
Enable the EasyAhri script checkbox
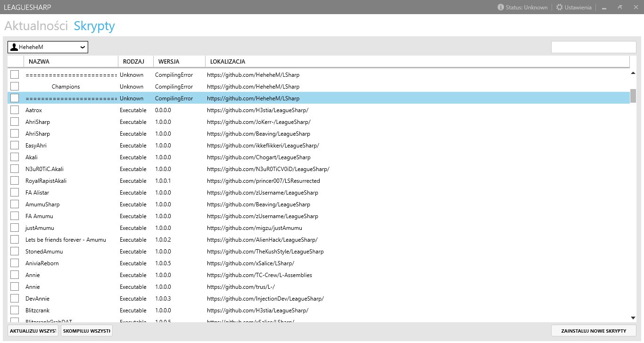15,145
